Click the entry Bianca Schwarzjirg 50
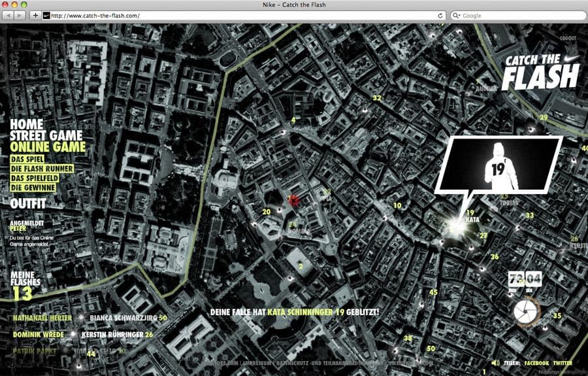The image size is (588, 376). click(128, 318)
